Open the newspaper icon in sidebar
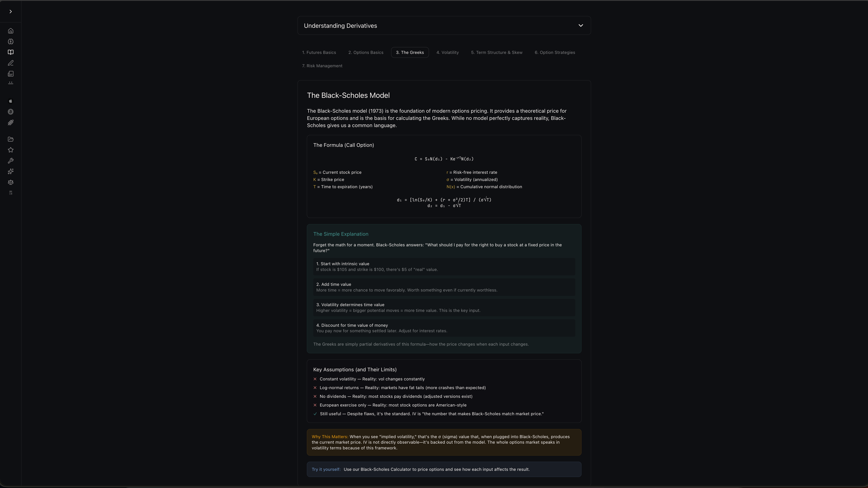This screenshot has height=488, width=868. click(10, 74)
